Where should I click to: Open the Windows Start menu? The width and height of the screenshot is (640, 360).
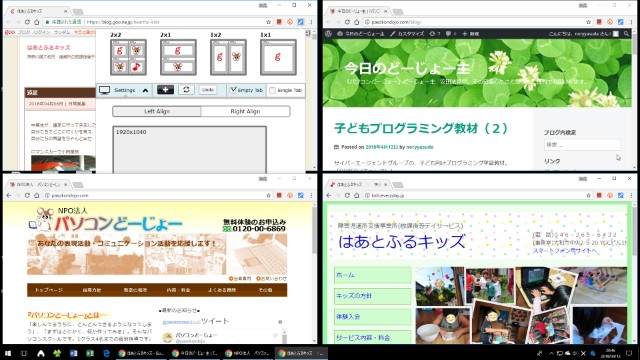[8, 353]
